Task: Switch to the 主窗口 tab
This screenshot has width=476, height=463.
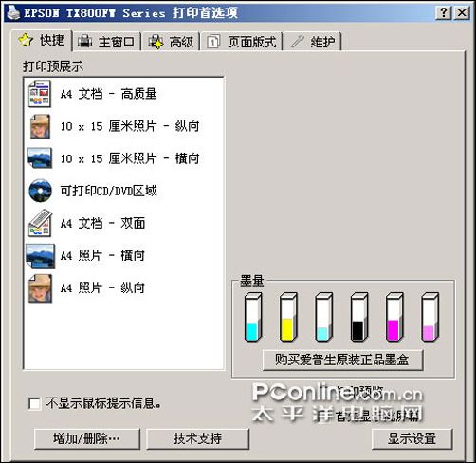Action: click(x=107, y=42)
